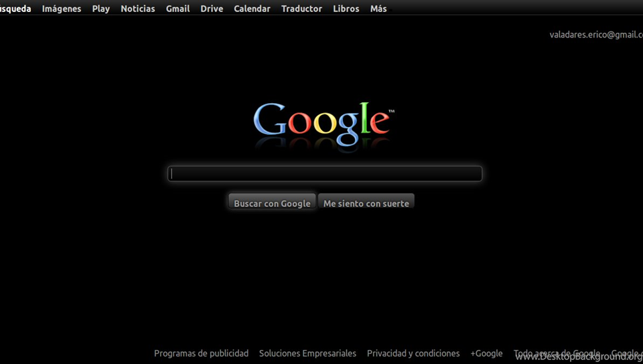Click the Google search input field
The height and width of the screenshot is (364, 643).
point(325,173)
